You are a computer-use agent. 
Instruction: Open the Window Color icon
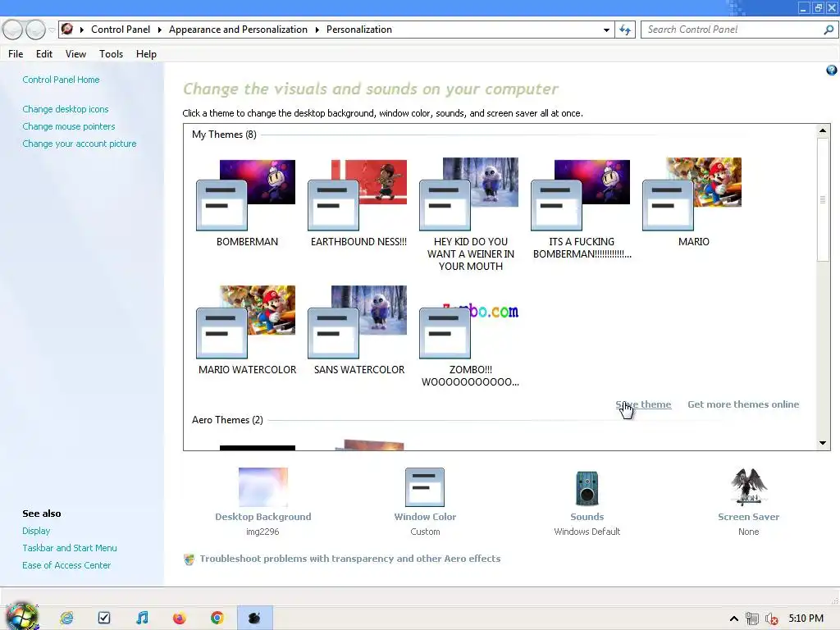pyautogui.click(x=425, y=487)
